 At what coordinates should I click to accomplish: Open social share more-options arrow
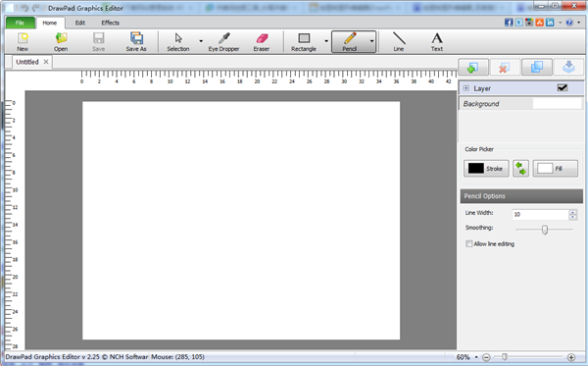tap(561, 23)
